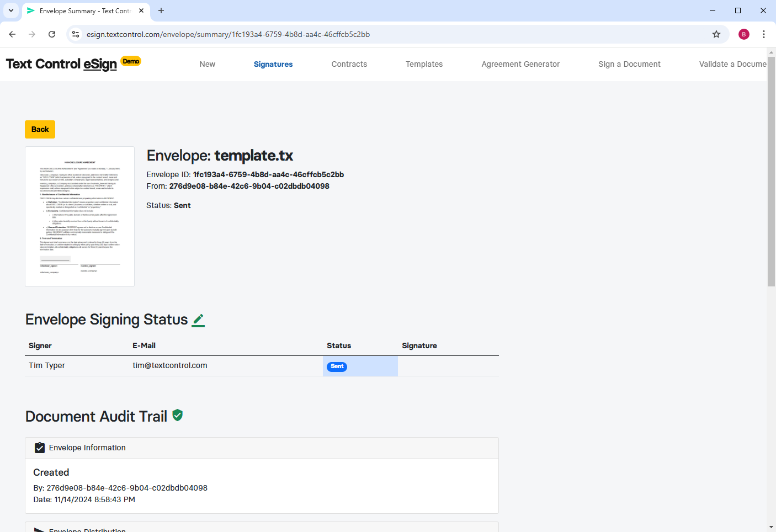Click the From sender ID value
The image size is (776, 532).
click(249, 186)
